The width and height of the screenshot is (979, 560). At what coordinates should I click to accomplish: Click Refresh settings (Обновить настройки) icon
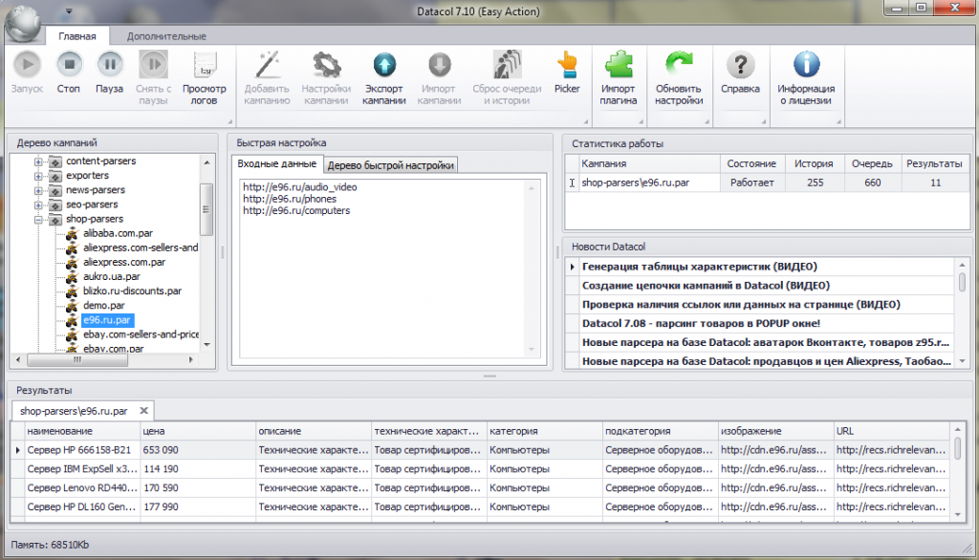(679, 66)
